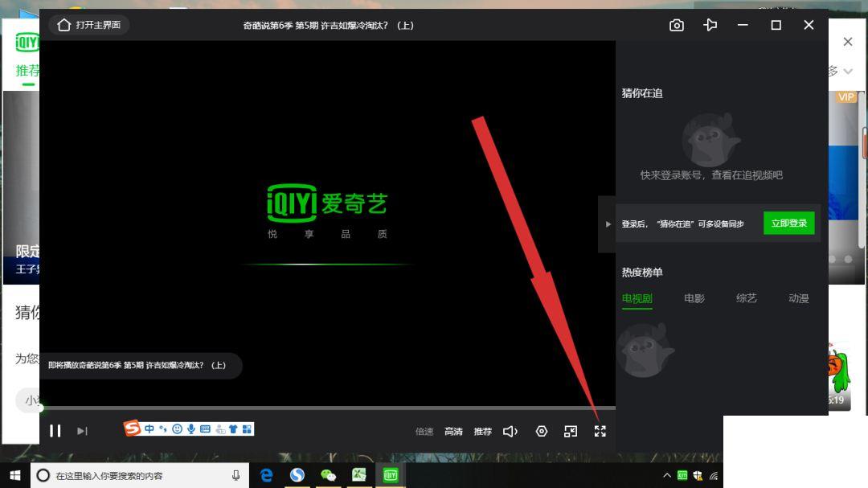Select the 电影 ranking tab
This screenshot has height=488, width=868.
[x=694, y=298]
